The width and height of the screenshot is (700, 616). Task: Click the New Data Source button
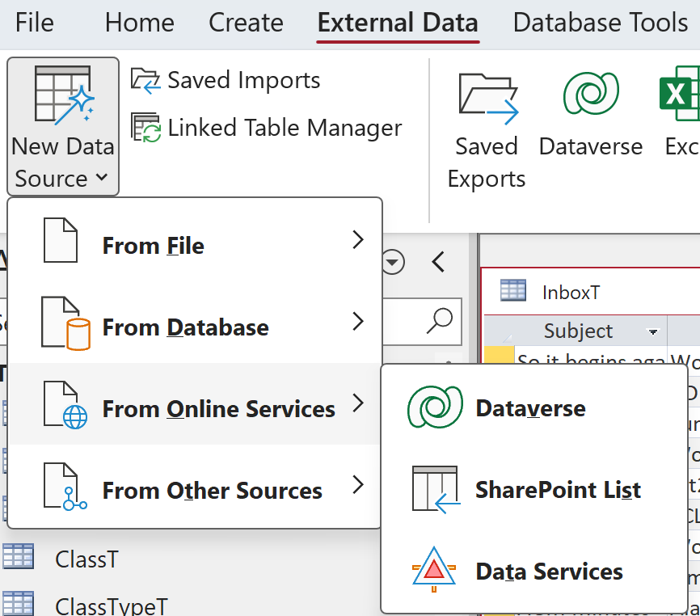[63, 126]
